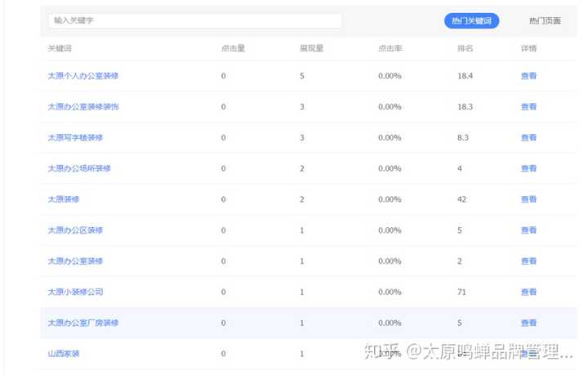Open keyword link 山西家装
This screenshot has height=375, width=588.
pos(64,354)
